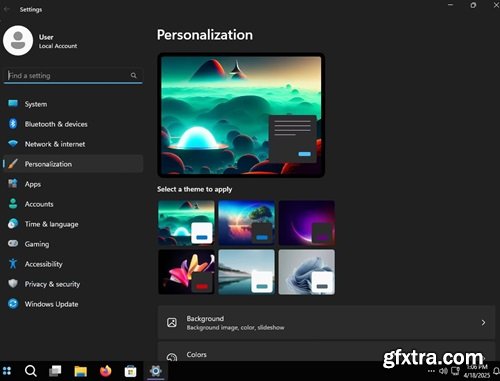
Task: Apply the blue tree island theme
Action: pos(246,223)
